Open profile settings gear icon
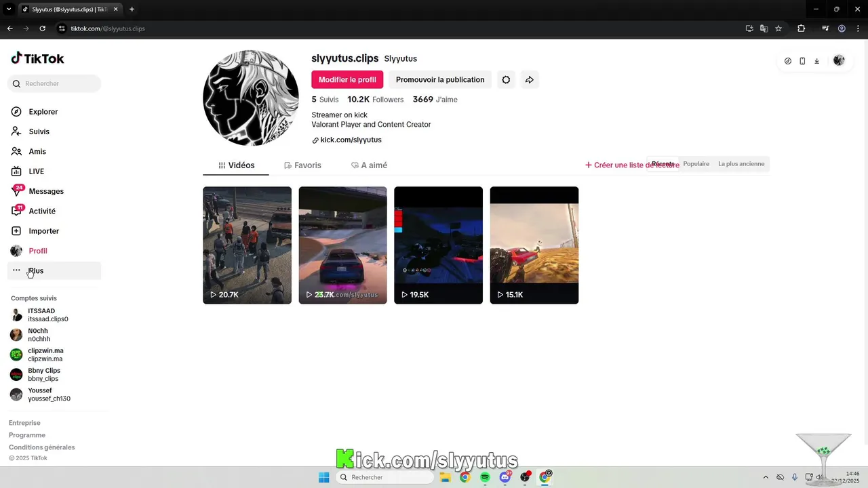Viewport: 868px width, 488px height. tap(506, 79)
